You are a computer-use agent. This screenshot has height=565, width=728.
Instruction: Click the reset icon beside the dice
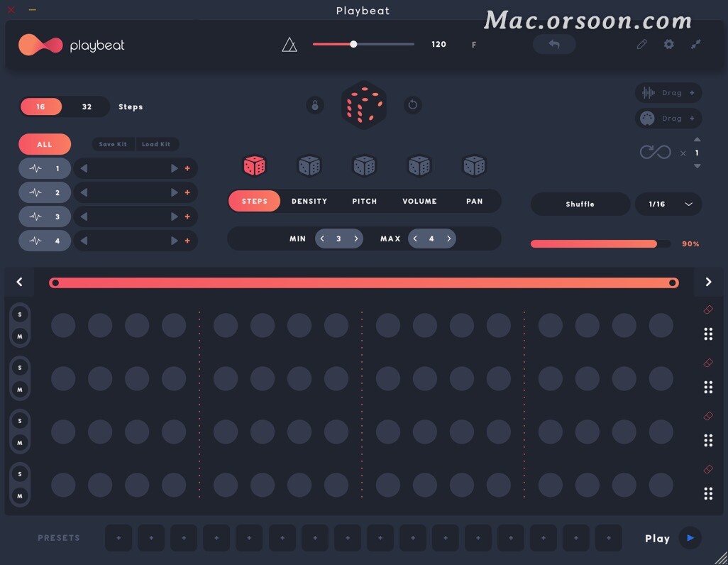point(413,105)
